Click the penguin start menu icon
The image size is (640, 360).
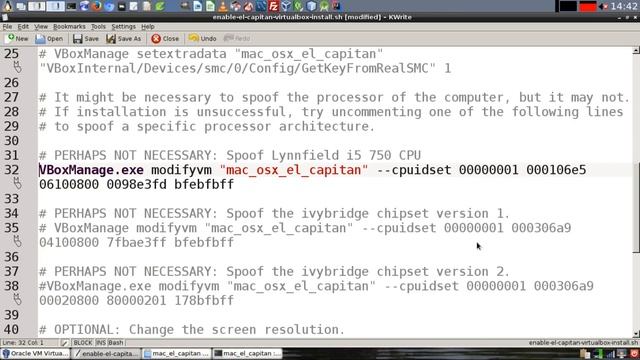tap(7, 6)
